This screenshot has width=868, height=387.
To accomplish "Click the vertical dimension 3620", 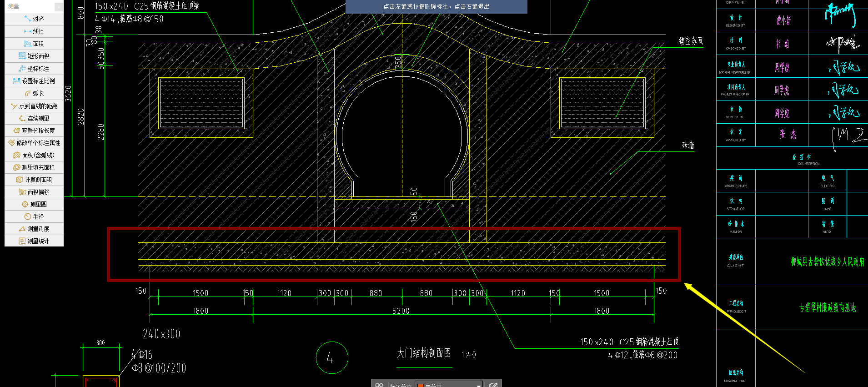I will pyautogui.click(x=68, y=93).
